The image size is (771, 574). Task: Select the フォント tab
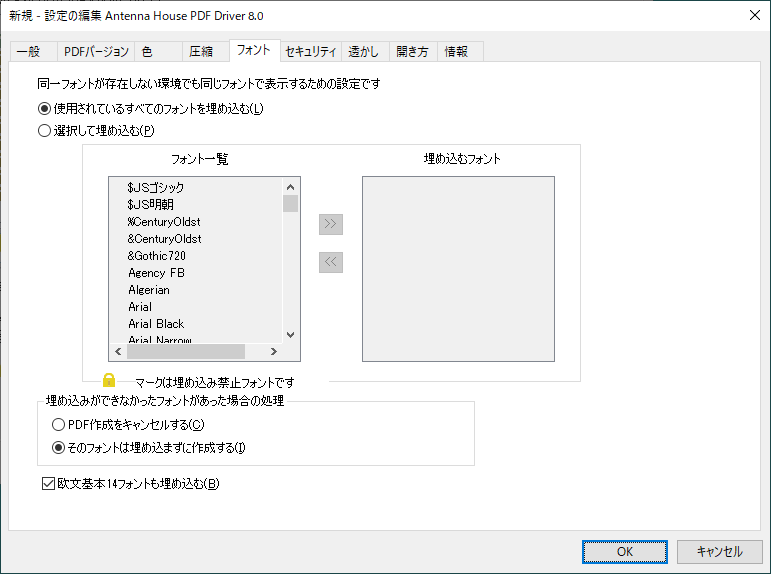(x=255, y=51)
